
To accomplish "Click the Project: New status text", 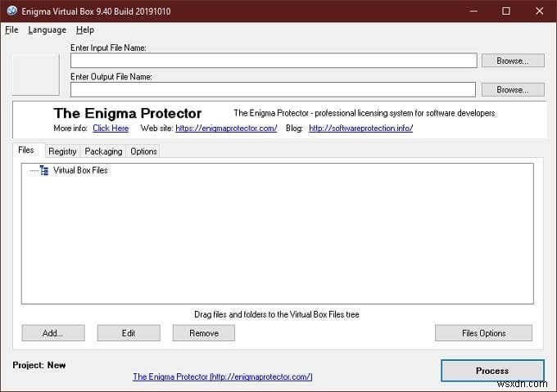I will coord(39,365).
